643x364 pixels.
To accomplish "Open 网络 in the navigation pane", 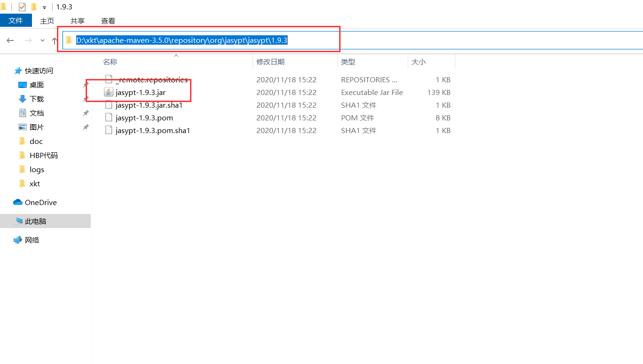I will 32,240.
